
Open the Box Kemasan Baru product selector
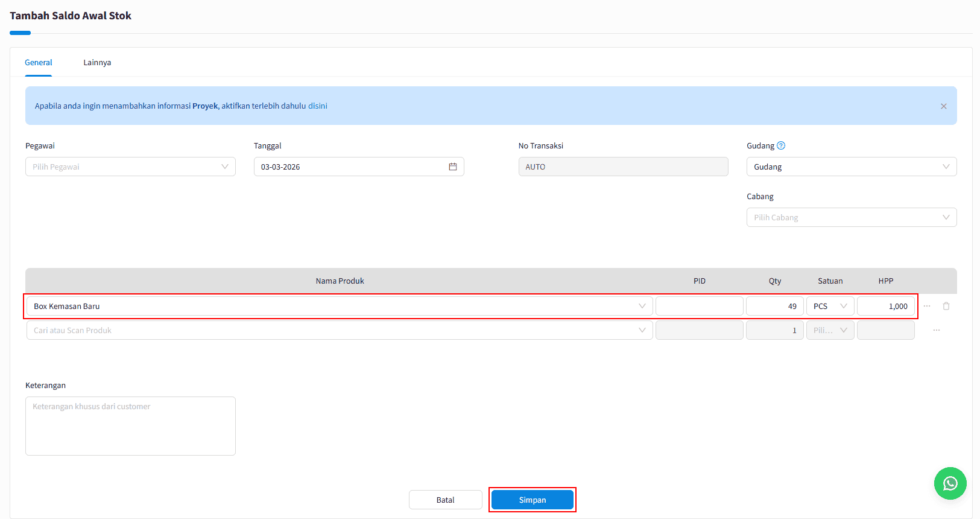pos(339,306)
